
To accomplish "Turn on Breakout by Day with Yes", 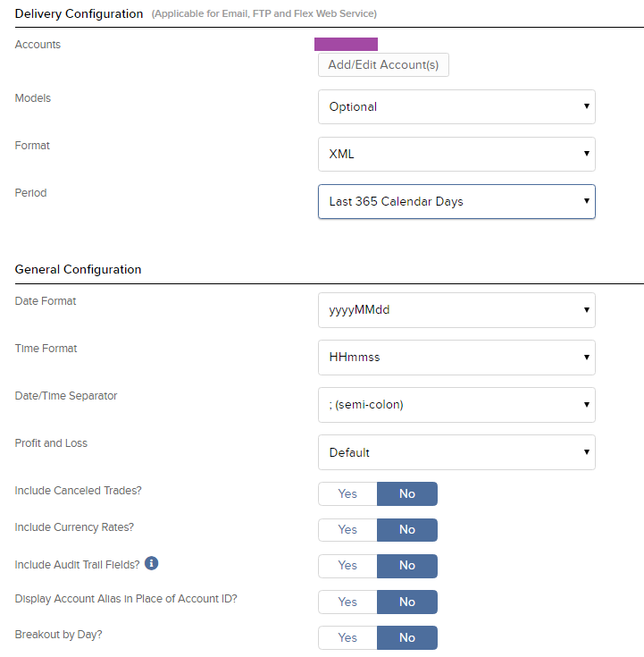I will click(347, 637).
